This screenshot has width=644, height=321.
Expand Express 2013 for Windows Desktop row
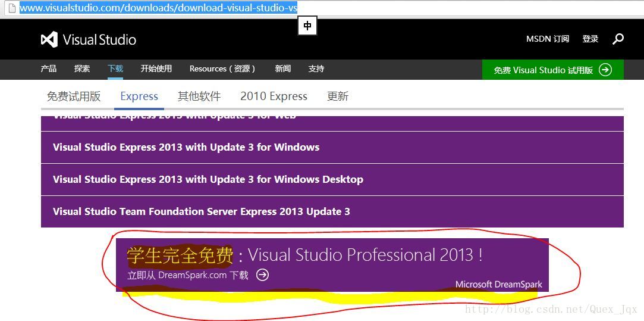click(x=332, y=179)
